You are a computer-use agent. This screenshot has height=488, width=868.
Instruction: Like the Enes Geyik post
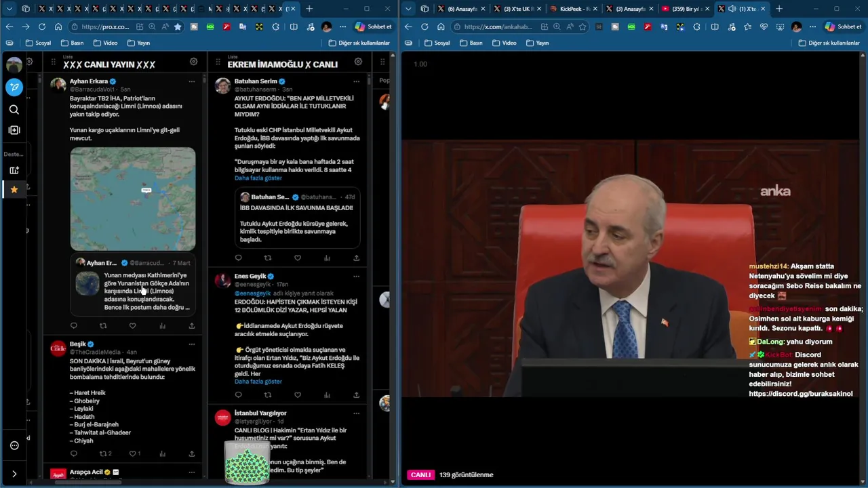click(x=297, y=394)
